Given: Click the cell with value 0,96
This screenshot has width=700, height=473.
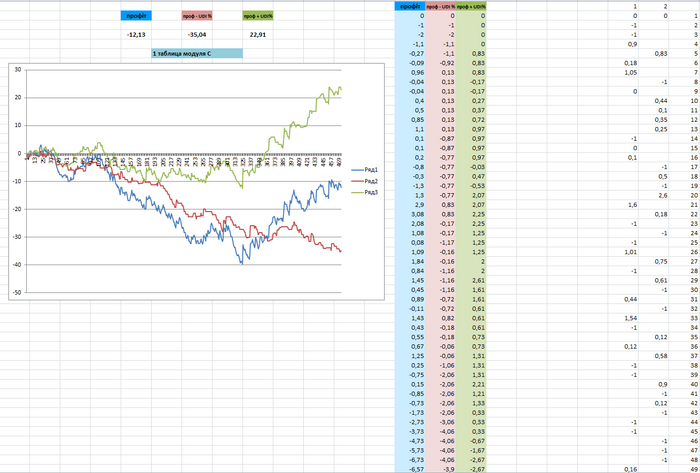Looking at the screenshot, I should 410,72.
